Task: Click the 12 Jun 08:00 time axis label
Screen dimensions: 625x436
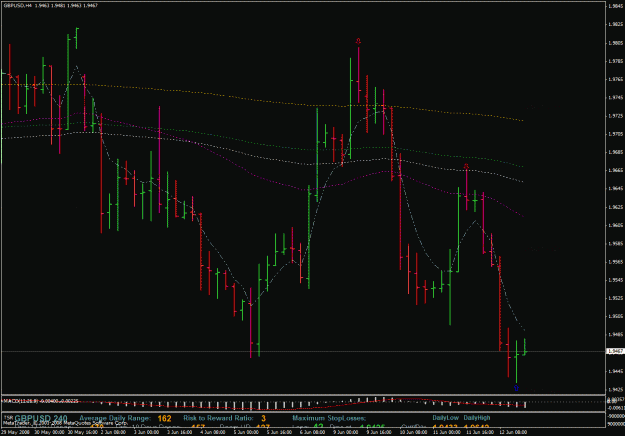Action: (x=514, y=432)
